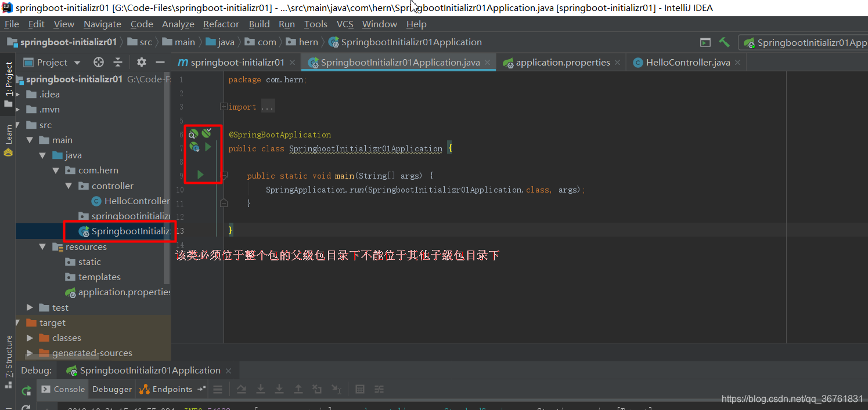Collapse the com.hern package

pyautogui.click(x=56, y=170)
